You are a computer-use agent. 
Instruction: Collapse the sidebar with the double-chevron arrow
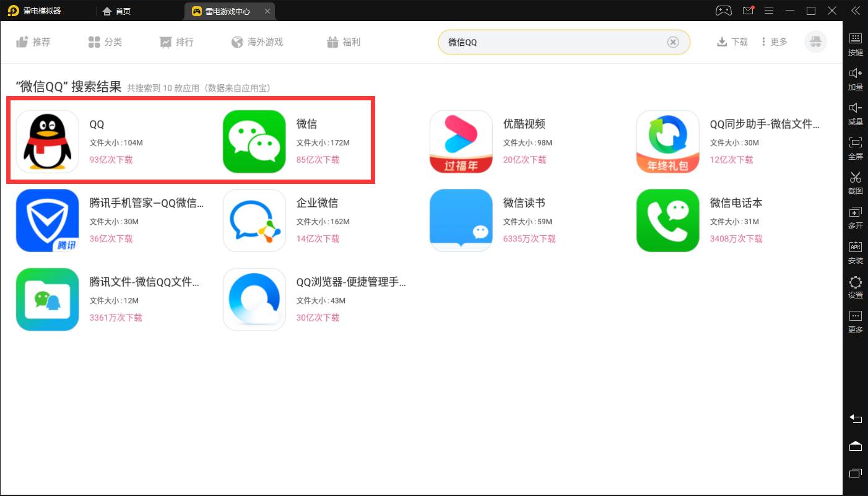[855, 11]
